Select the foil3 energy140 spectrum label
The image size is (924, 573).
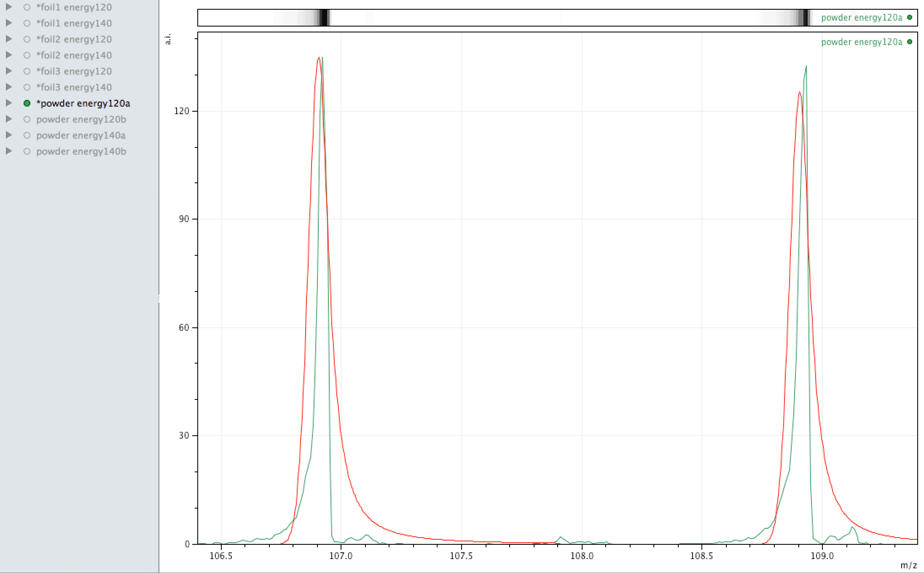74,87
